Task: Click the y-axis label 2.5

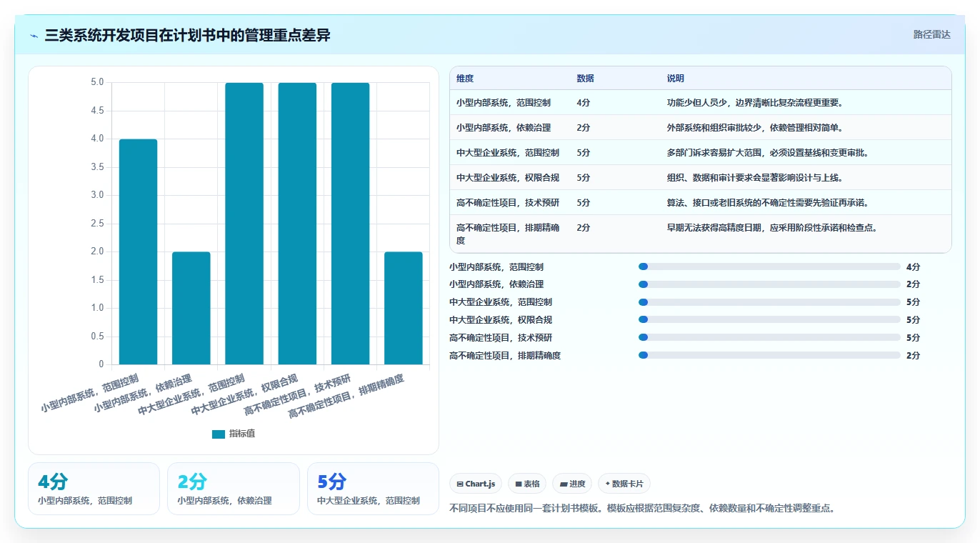Action: (97, 224)
